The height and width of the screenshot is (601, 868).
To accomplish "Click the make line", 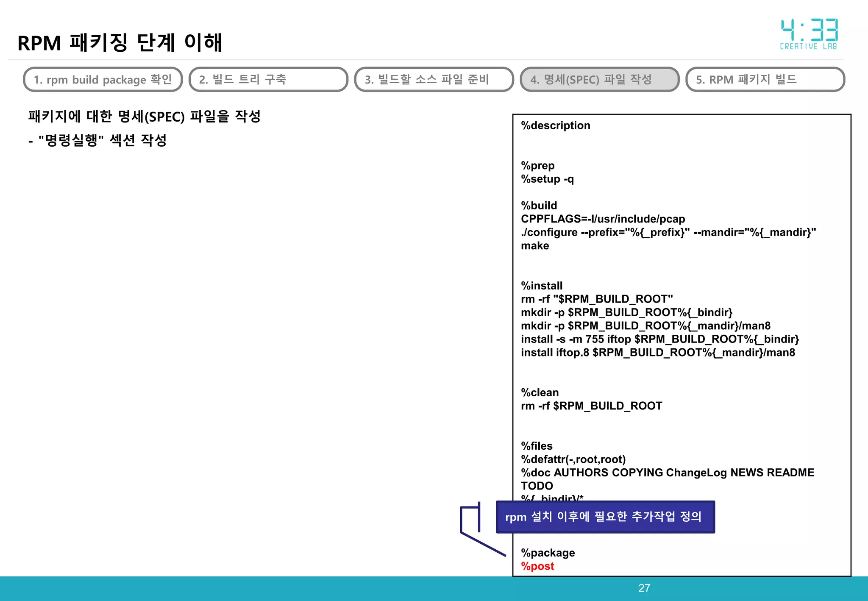I will [x=535, y=246].
